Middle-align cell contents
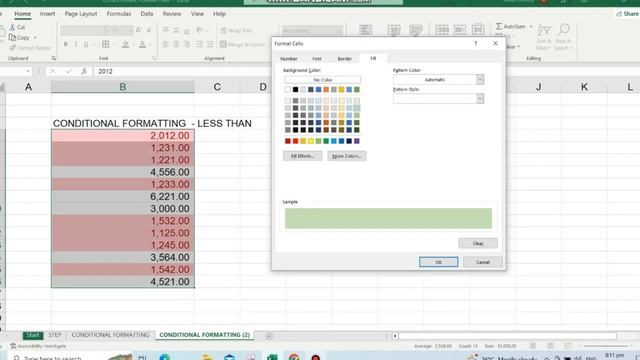The image size is (640, 360). [x=176, y=30]
